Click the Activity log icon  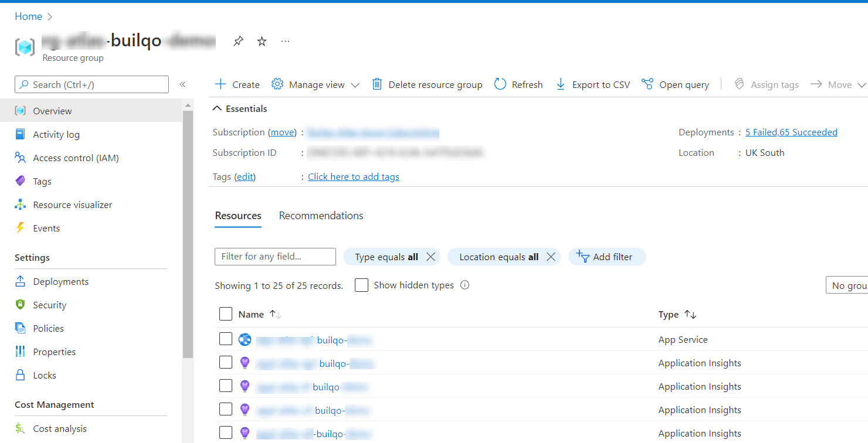[x=21, y=134]
